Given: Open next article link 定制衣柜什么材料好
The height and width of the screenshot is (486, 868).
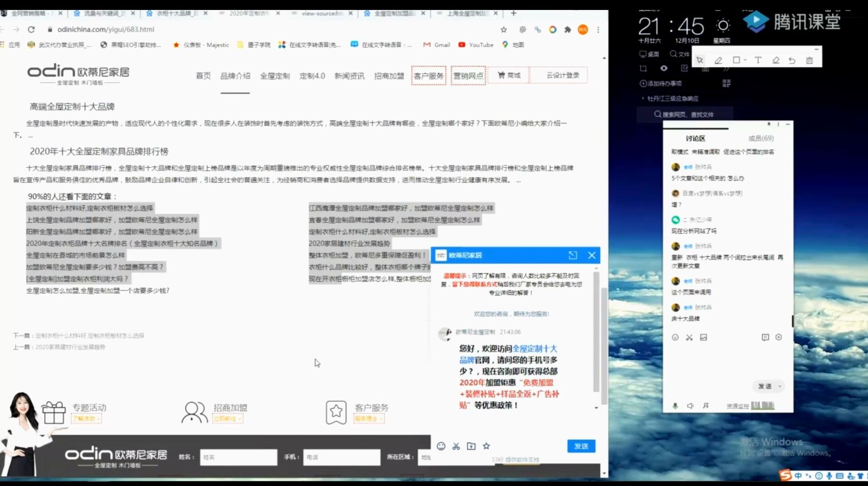Looking at the screenshot, I should (90, 336).
